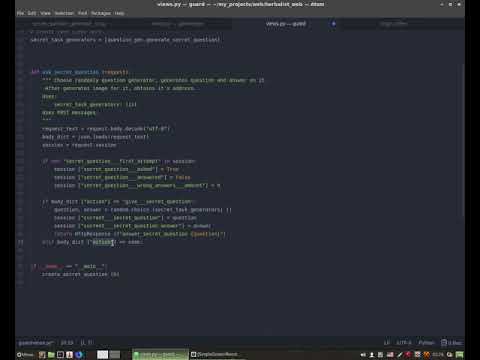Click the volume icon in system tray
Screen dimensions: 480x360
tap(363, 355)
